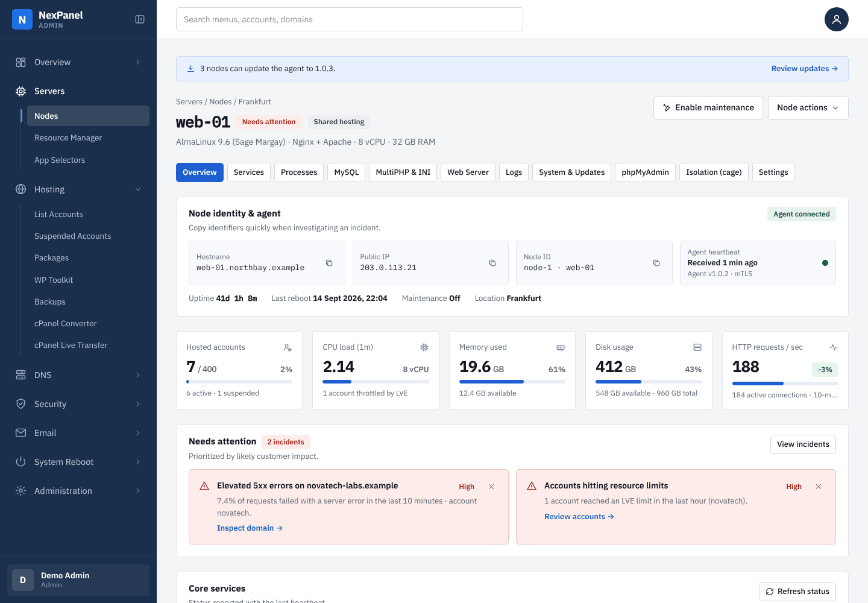Open the Demo Admin account card

click(78, 580)
